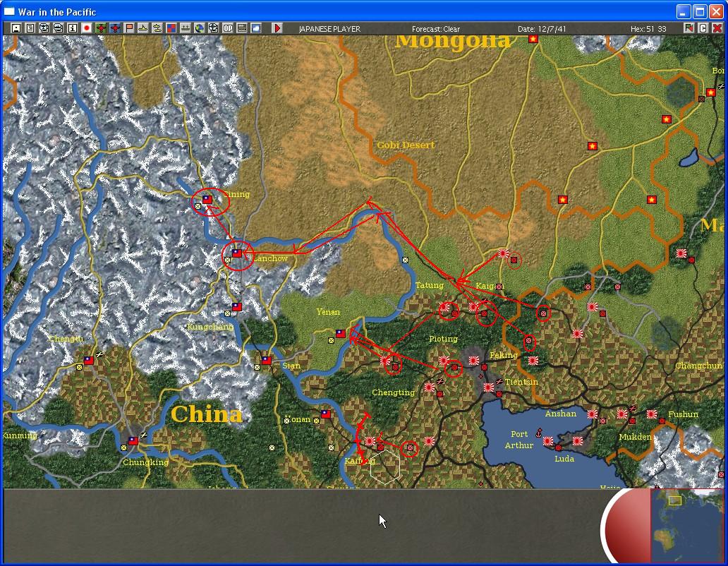Screen dimensions: 728x566
Task: Expand the minimap in the bottom-right corner
Action: pos(688,524)
